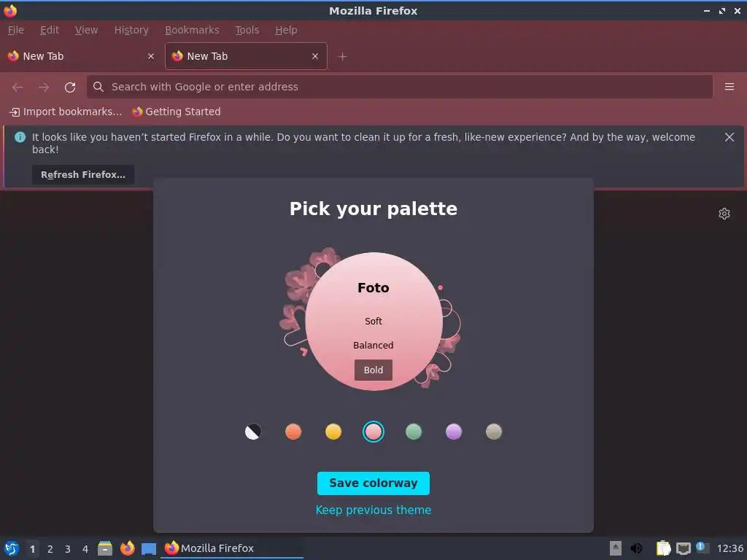Viewport: 747px width, 560px height.
Task: Close the second New Tab tab
Action: pyautogui.click(x=315, y=56)
